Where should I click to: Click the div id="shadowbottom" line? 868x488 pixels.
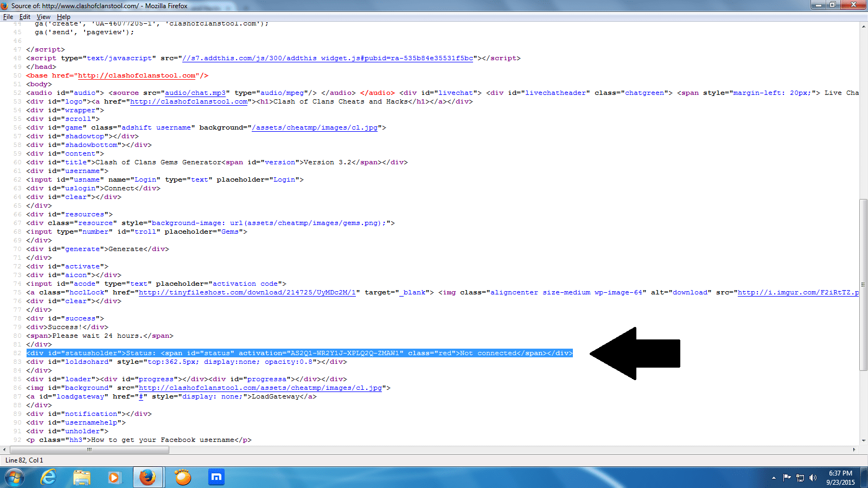tap(89, 145)
